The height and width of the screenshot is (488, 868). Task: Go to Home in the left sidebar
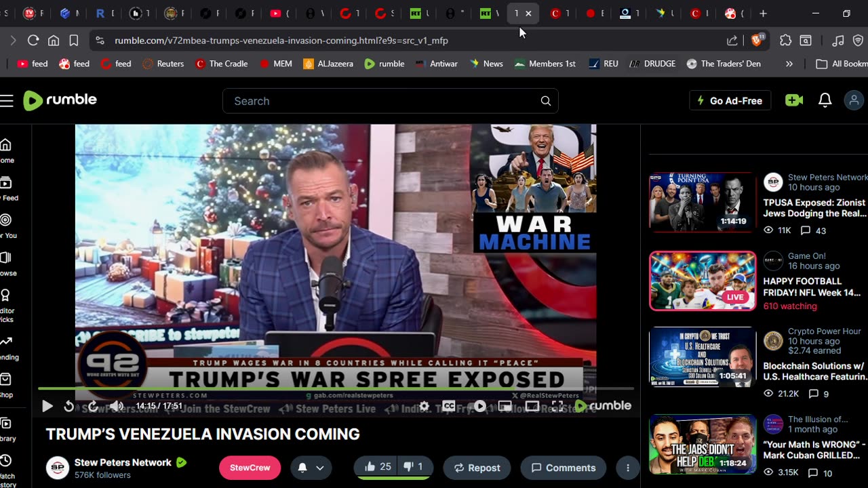[x=6, y=151]
